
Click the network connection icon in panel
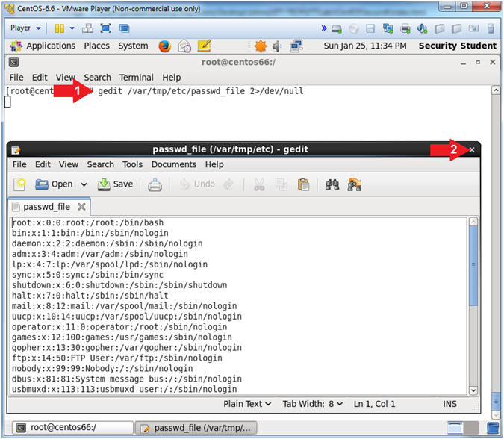click(296, 46)
